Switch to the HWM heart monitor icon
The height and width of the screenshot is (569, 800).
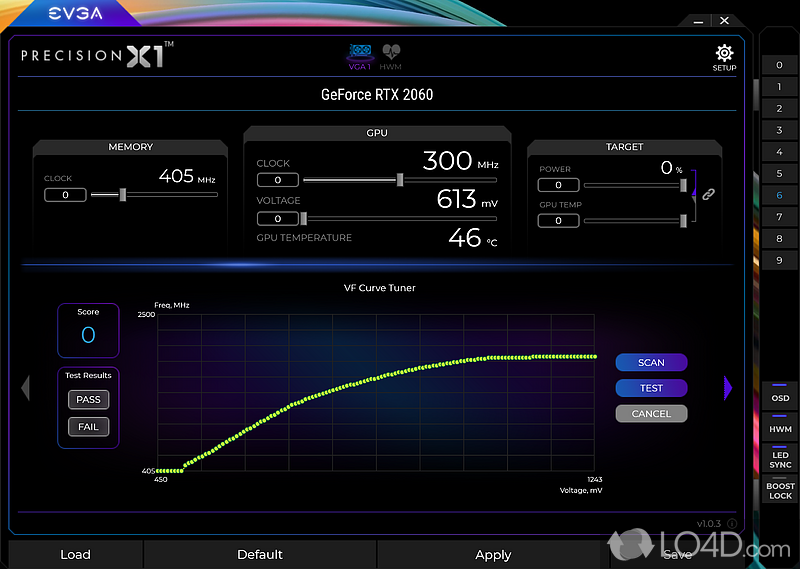coord(391,57)
